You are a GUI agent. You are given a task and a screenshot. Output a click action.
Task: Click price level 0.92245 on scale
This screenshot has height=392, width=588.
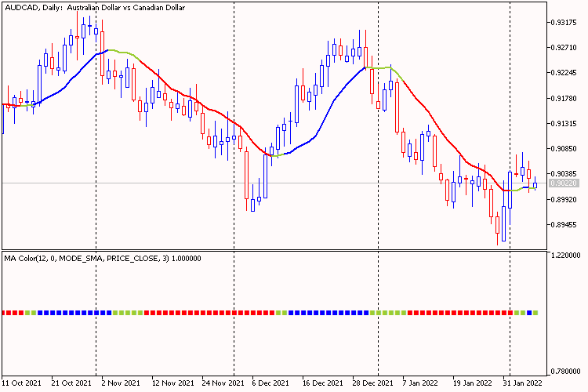564,72
